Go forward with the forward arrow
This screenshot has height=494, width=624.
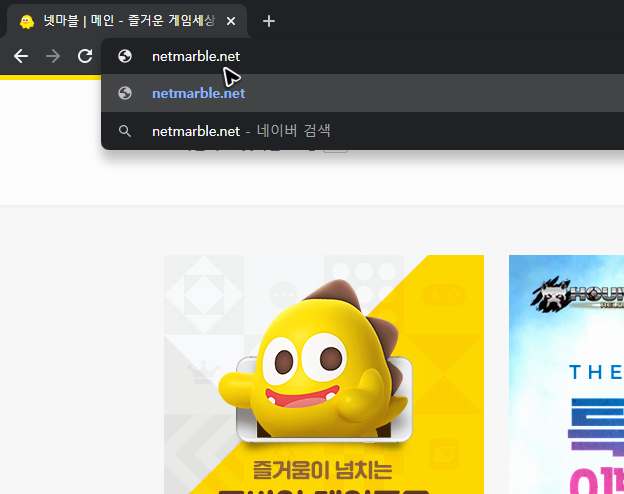(x=53, y=56)
